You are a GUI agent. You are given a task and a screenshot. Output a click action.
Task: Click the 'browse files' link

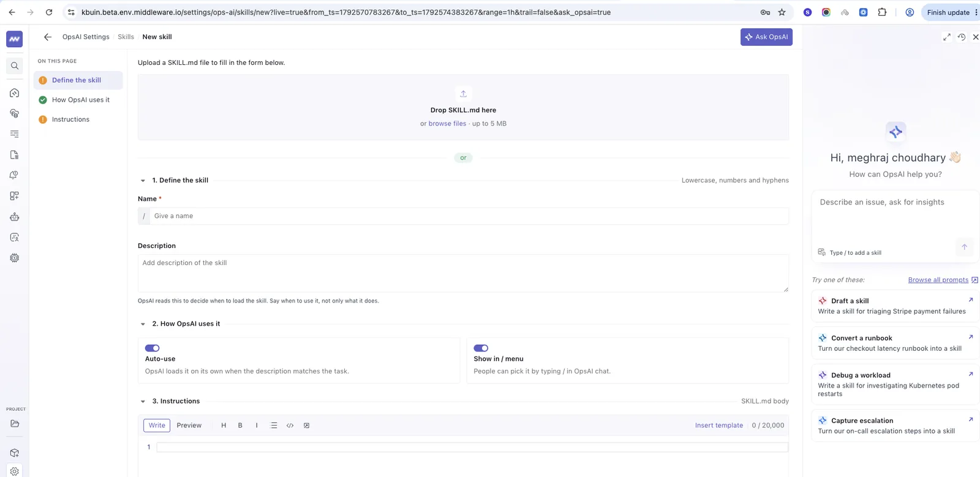click(x=447, y=124)
